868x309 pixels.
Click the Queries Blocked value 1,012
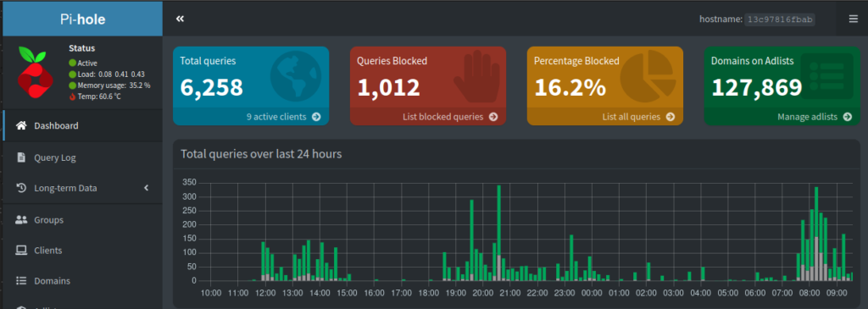point(388,88)
